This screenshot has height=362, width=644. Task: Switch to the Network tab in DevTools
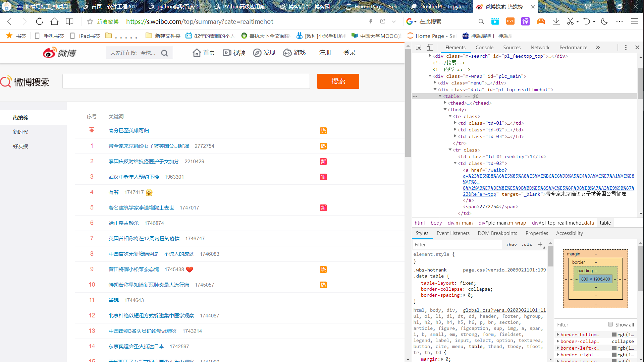coord(540,48)
